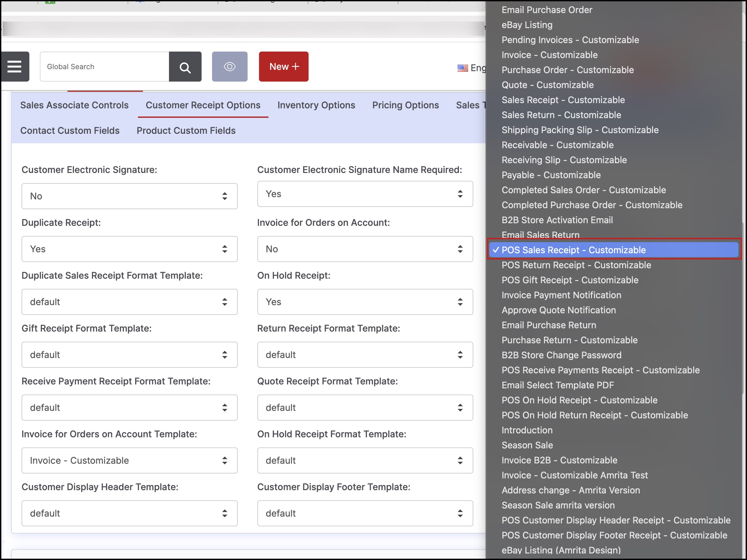Choose Introduction template option
The width and height of the screenshot is (747, 560).
[614, 430]
